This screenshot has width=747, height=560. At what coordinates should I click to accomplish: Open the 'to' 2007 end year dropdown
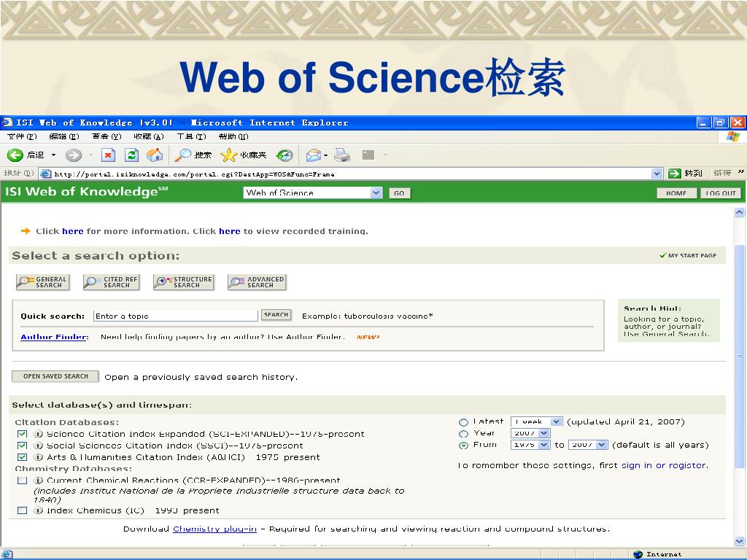point(589,445)
